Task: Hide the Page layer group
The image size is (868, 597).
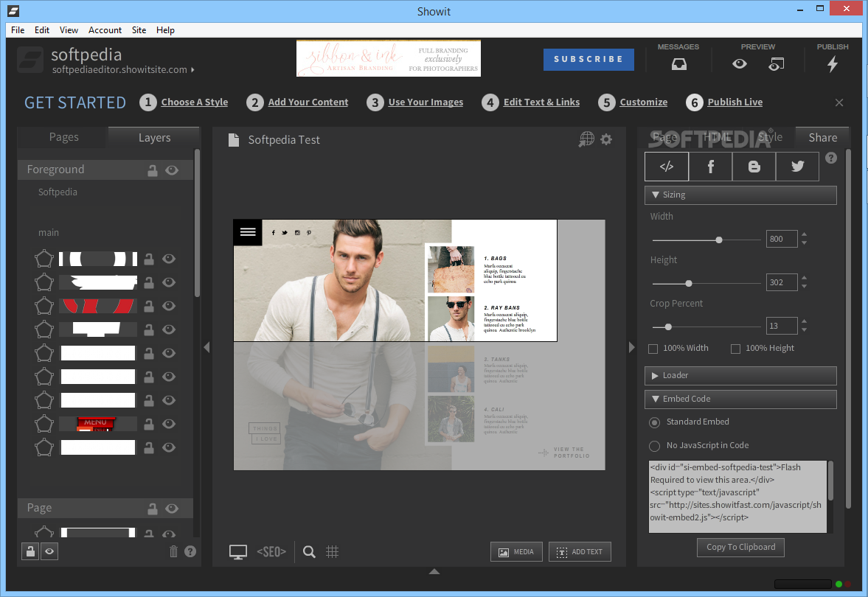Action: coord(172,508)
